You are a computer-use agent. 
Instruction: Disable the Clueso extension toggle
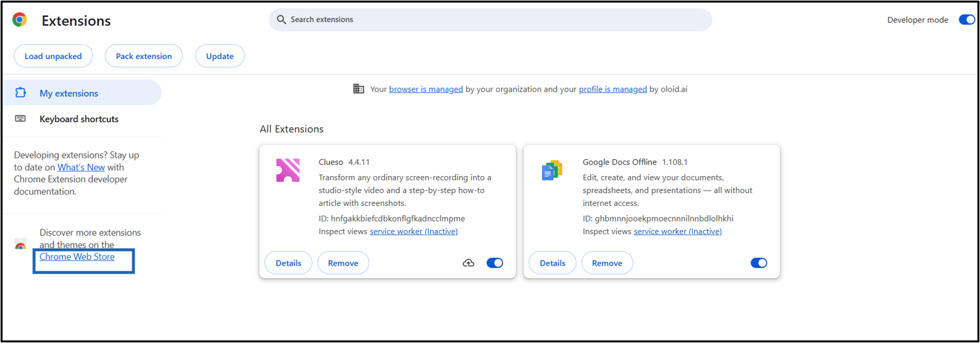(495, 263)
